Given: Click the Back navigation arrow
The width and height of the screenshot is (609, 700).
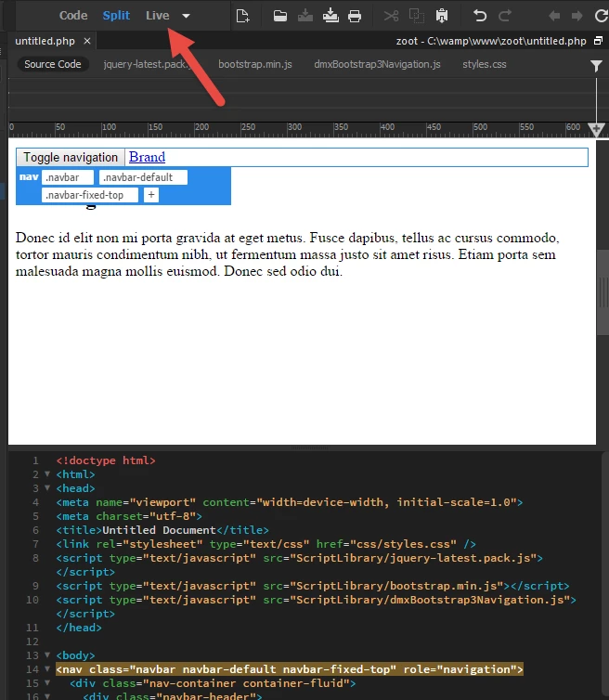Looking at the screenshot, I should pos(554,17).
